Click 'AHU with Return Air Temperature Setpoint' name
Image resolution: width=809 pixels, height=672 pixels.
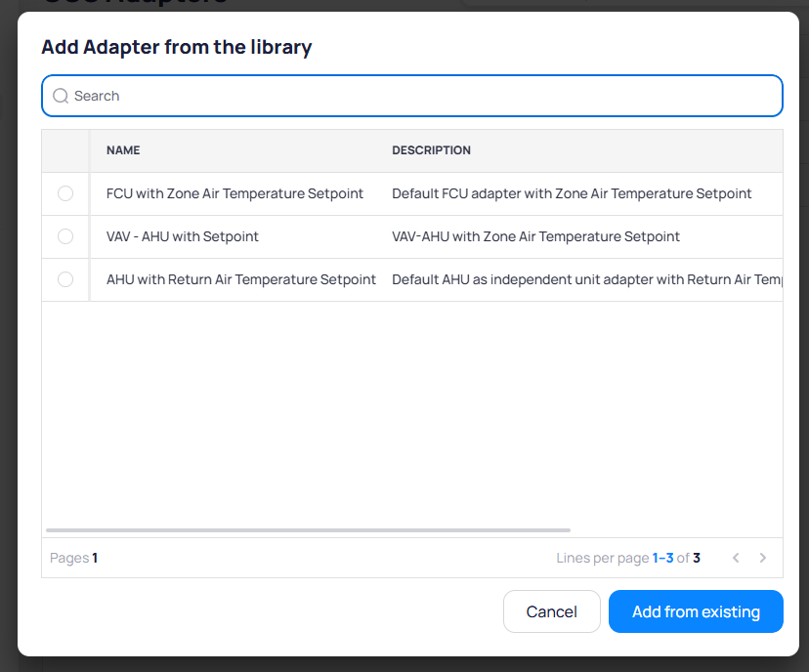[x=241, y=279]
